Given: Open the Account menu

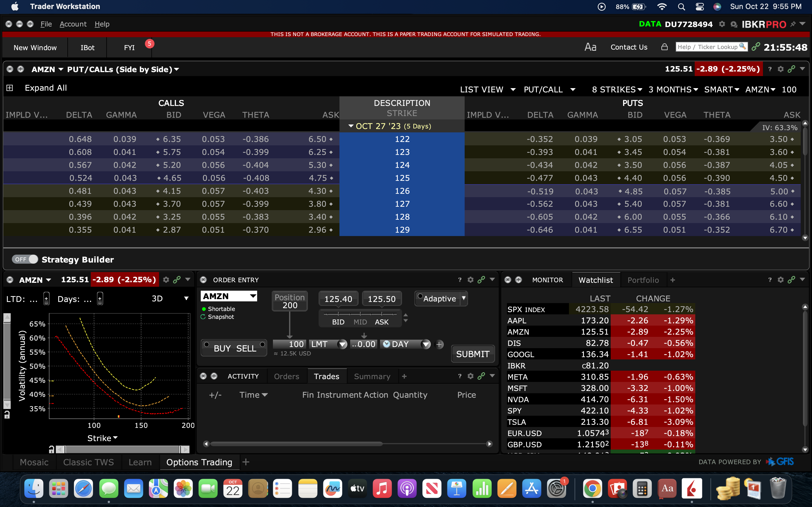Looking at the screenshot, I should click(73, 24).
